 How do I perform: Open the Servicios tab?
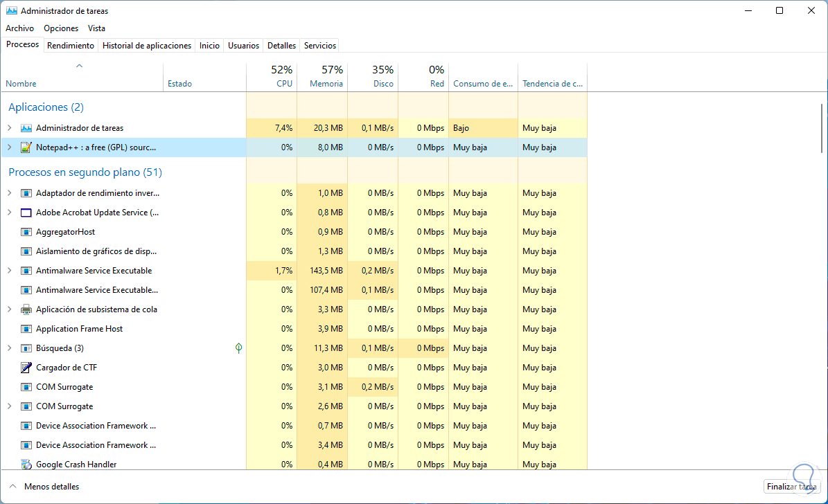(320, 46)
